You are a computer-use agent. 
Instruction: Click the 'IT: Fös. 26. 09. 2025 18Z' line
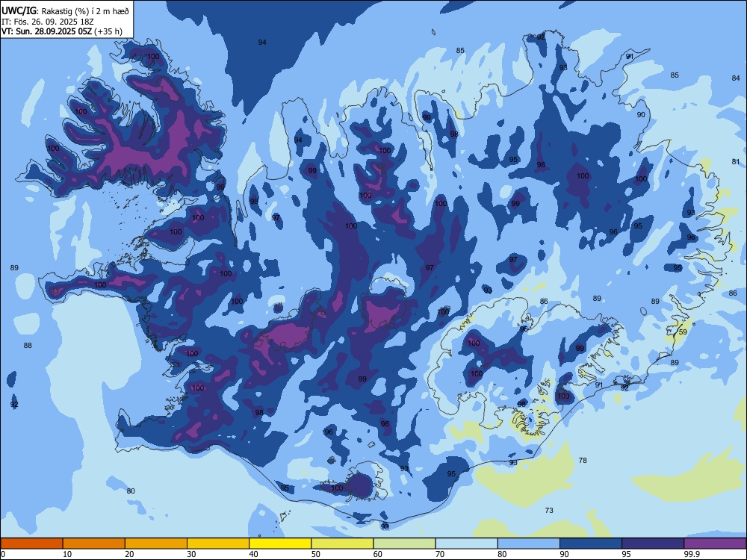(x=48, y=22)
